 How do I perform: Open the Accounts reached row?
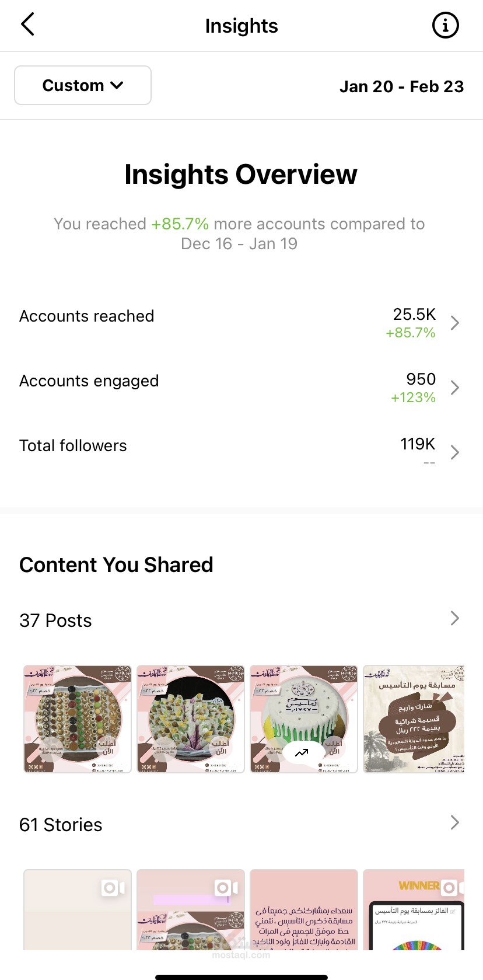(87, 316)
